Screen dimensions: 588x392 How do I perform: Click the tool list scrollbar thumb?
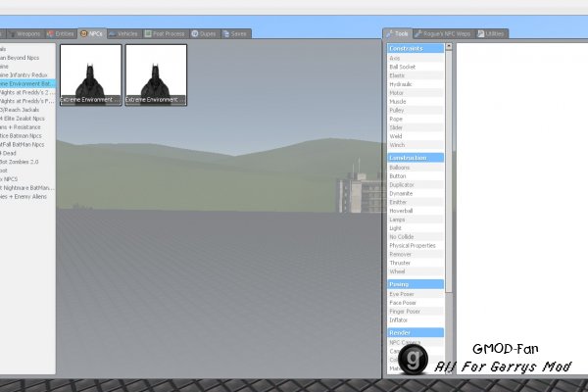point(449,171)
